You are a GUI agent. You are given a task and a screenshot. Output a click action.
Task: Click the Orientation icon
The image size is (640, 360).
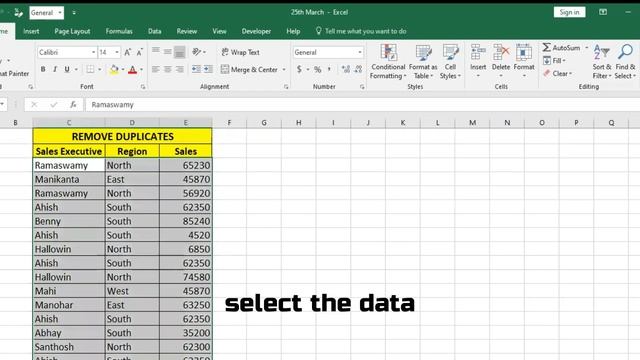click(x=197, y=52)
